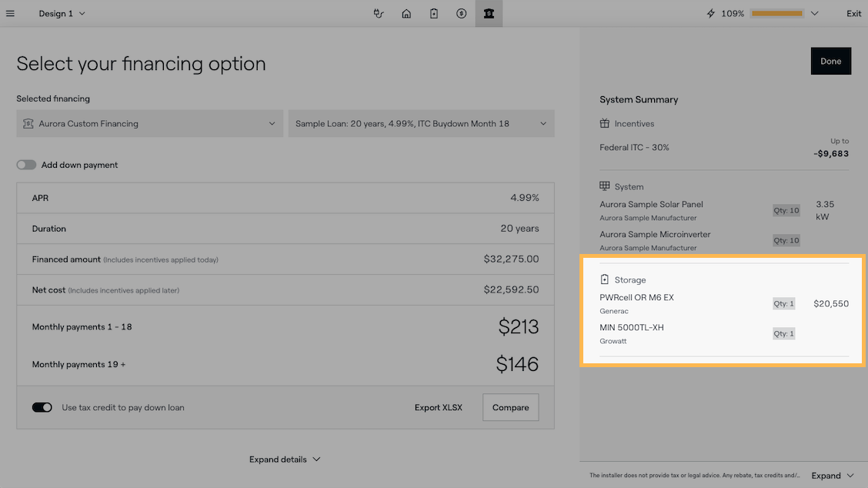Enable the Add down payment toggle
This screenshot has width=868, height=488.
[x=26, y=165]
